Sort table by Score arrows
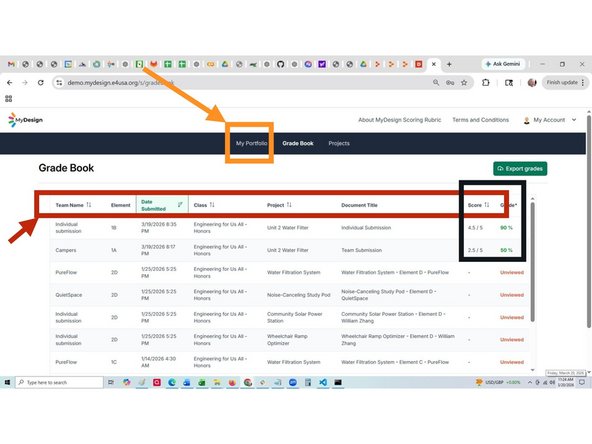The height and width of the screenshot is (444, 592). [487, 205]
